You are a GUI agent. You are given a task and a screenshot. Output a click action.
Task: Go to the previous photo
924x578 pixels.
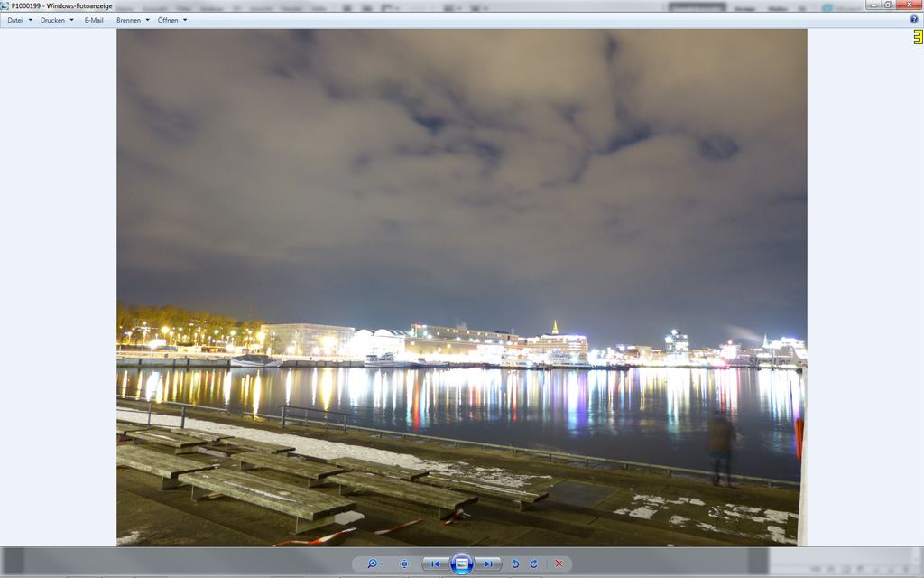(436, 564)
